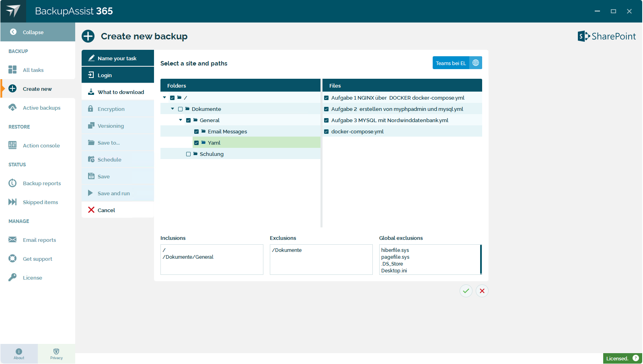The width and height of the screenshot is (643, 364).
Task: Open Action console icon
Action: (x=12, y=145)
